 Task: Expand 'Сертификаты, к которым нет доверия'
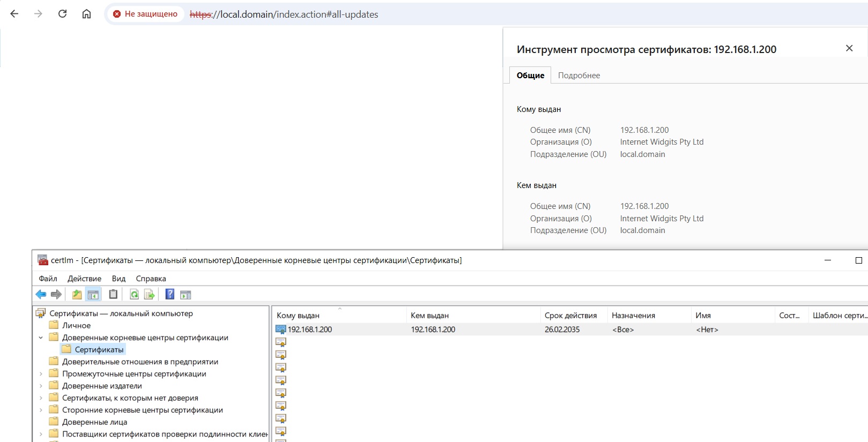pyautogui.click(x=41, y=398)
